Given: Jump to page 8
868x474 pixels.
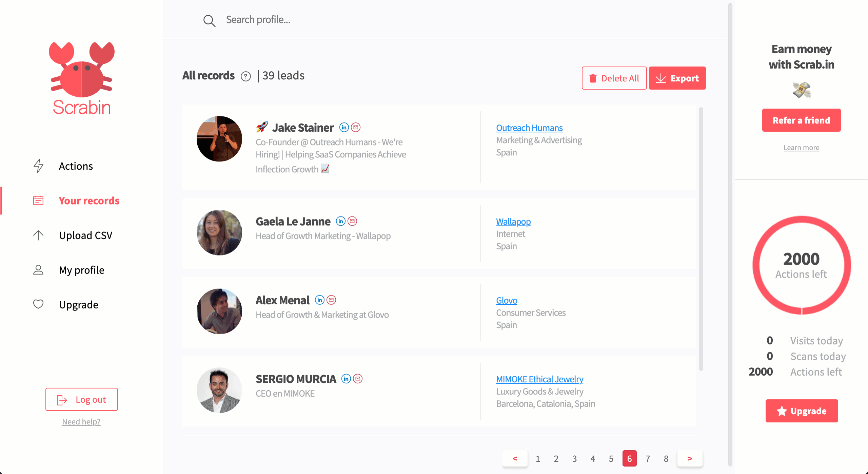Looking at the screenshot, I should click(x=666, y=459).
